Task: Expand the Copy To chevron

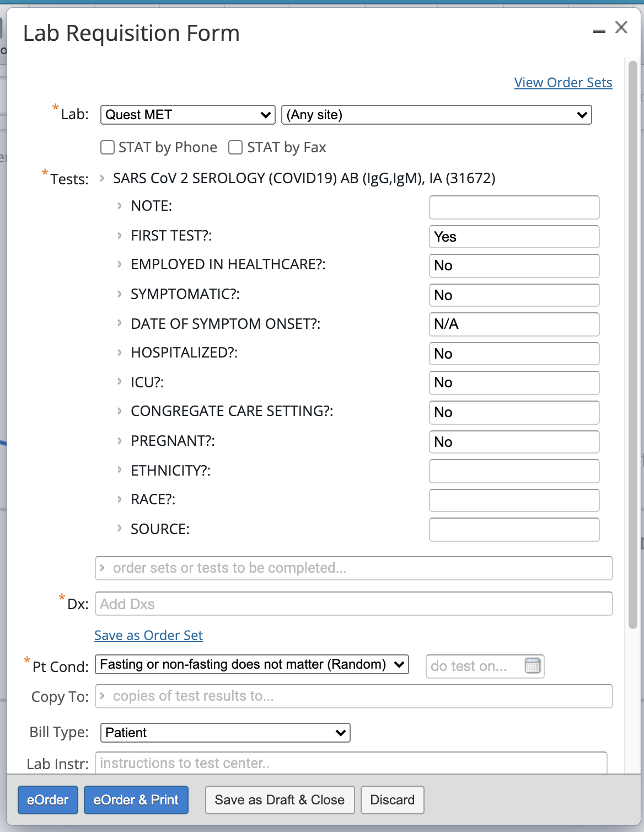Action: tap(103, 696)
